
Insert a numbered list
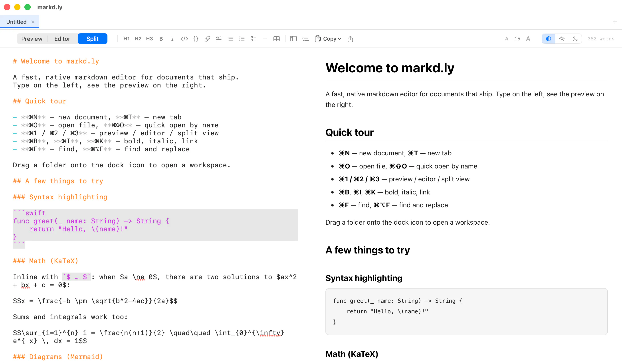pyautogui.click(x=242, y=39)
